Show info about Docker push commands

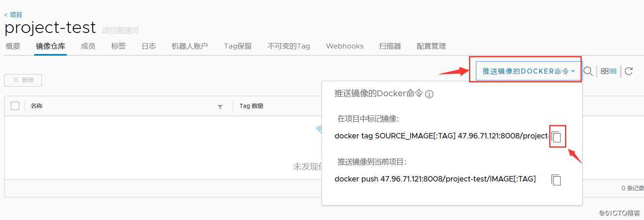[429, 94]
